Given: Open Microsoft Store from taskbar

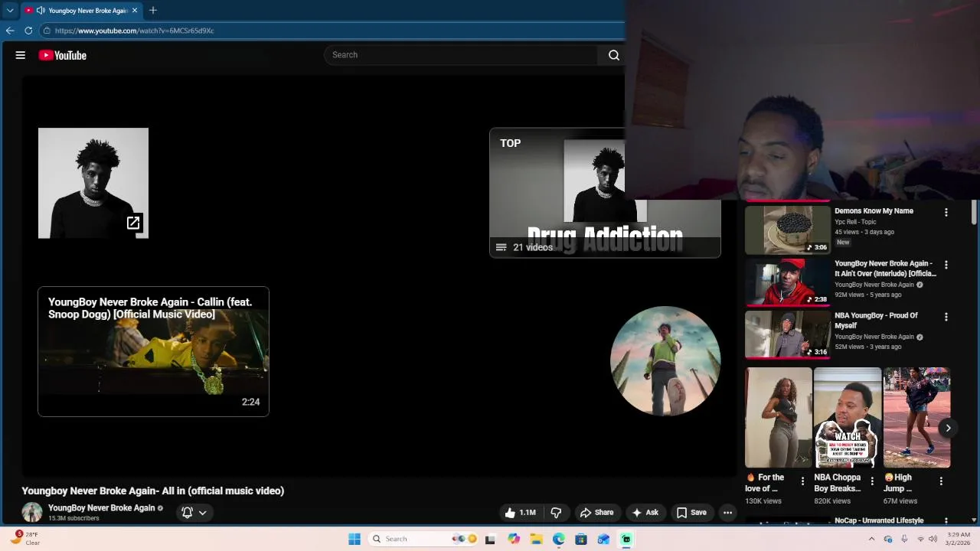Looking at the screenshot, I should [x=581, y=539].
